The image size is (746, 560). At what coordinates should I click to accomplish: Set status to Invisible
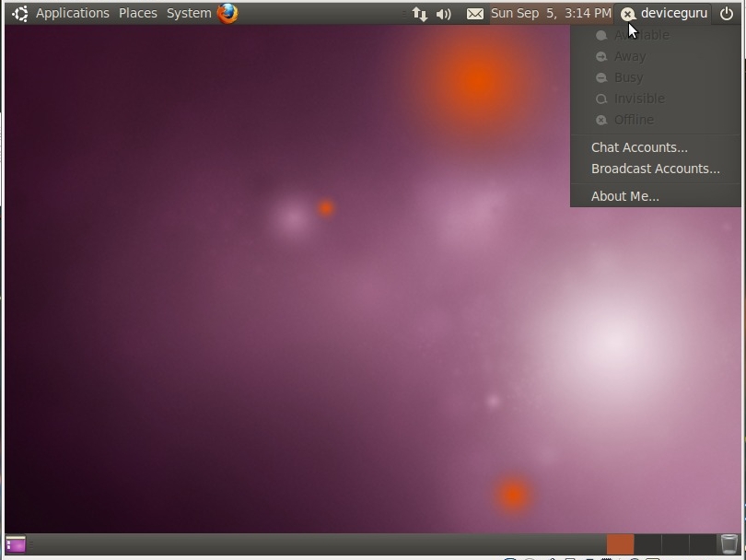click(656, 99)
